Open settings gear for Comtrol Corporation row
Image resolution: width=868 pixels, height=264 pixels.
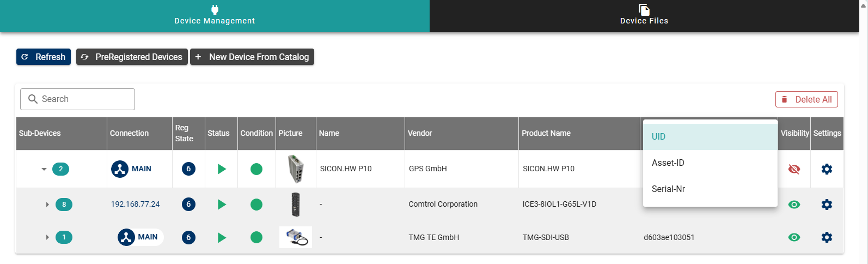click(827, 205)
